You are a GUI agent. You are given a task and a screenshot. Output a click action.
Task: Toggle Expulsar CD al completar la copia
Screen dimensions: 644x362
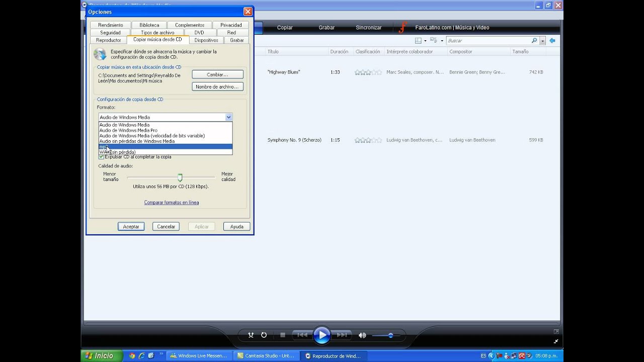coord(101,157)
